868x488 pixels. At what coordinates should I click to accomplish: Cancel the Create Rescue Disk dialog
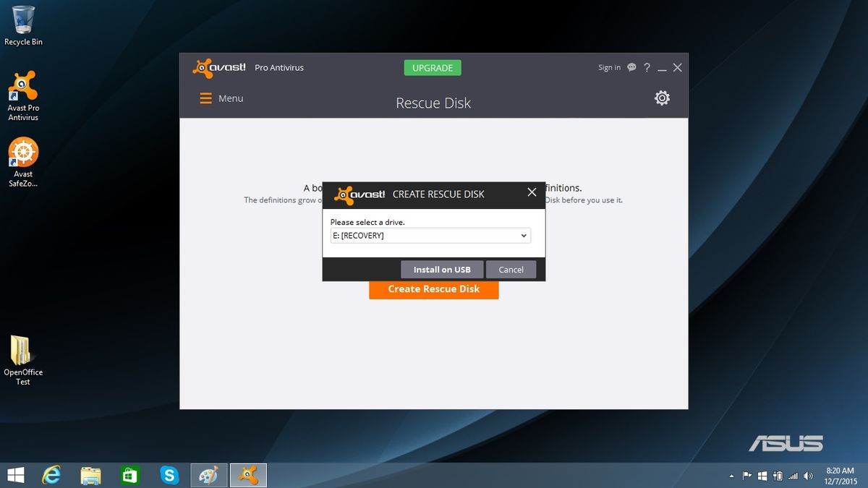tap(511, 270)
